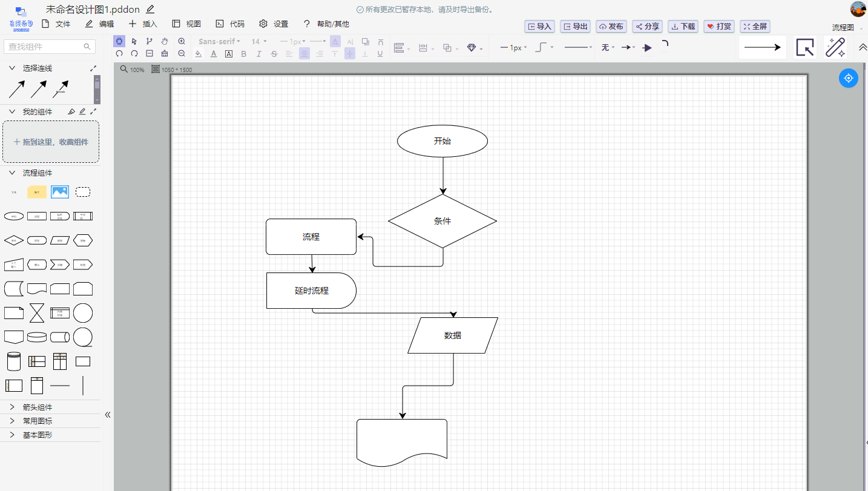The width and height of the screenshot is (868, 491).
Task: Click the 下载 download button
Action: pos(683,27)
